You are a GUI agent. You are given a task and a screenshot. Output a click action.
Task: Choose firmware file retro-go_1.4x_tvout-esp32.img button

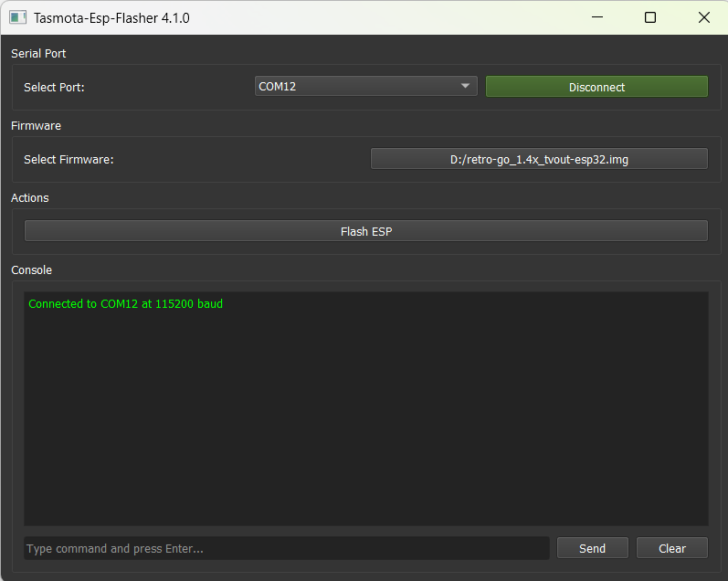(539, 159)
